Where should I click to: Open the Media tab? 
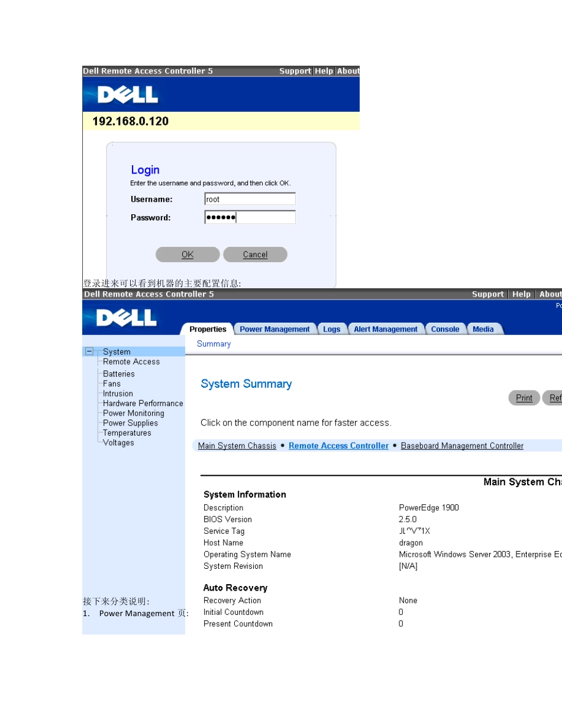click(483, 329)
